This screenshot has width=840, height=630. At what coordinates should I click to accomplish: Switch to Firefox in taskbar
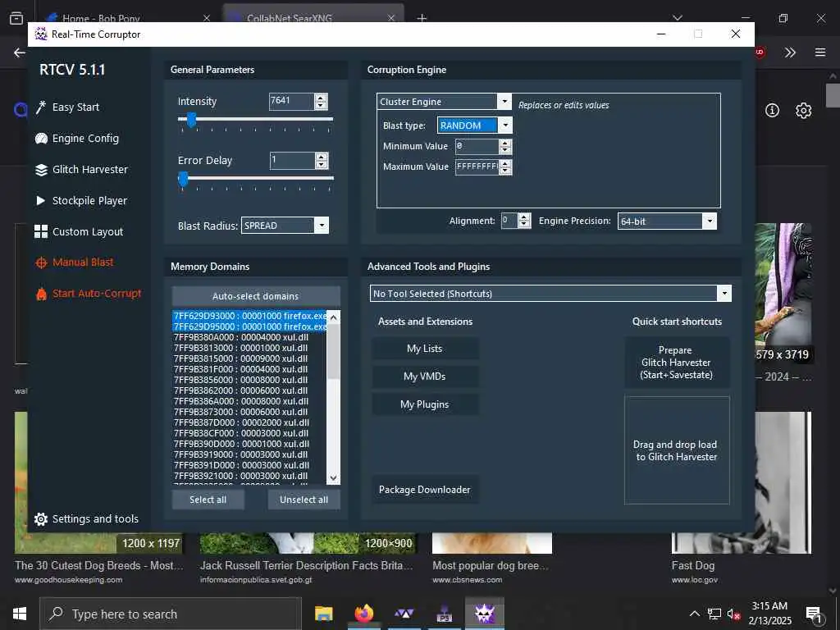(363, 614)
